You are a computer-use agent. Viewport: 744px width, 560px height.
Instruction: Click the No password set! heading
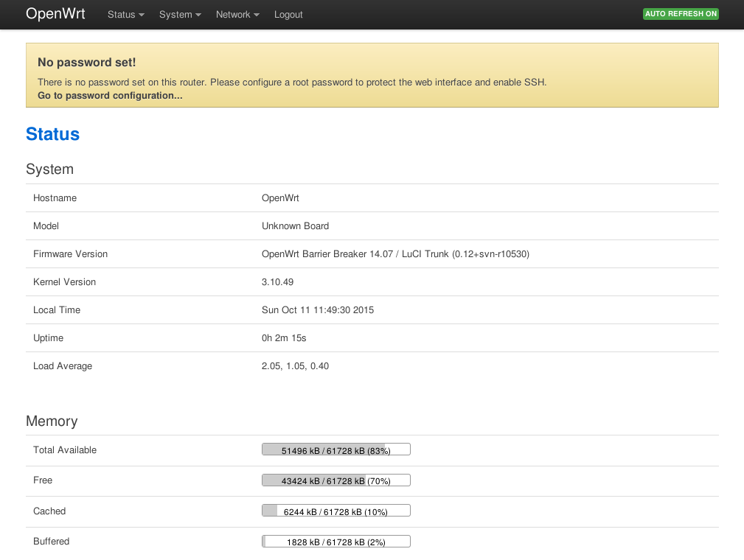tap(87, 63)
